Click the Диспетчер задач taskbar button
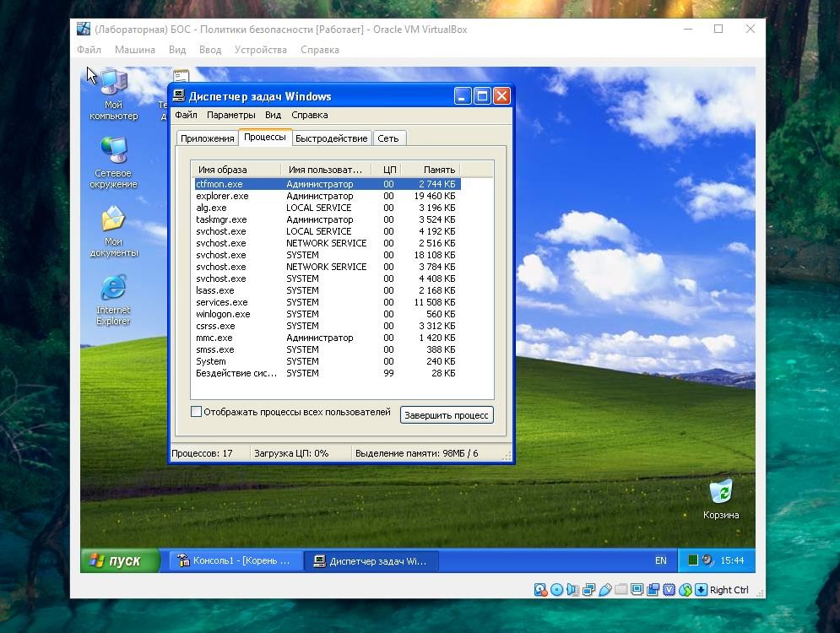 [371, 560]
